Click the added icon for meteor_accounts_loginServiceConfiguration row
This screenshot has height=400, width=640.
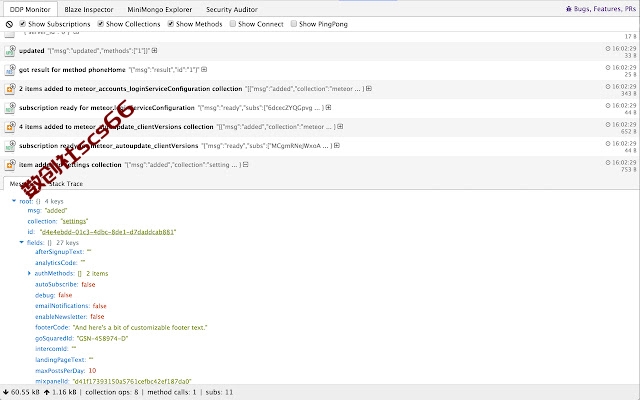click(x=10, y=89)
